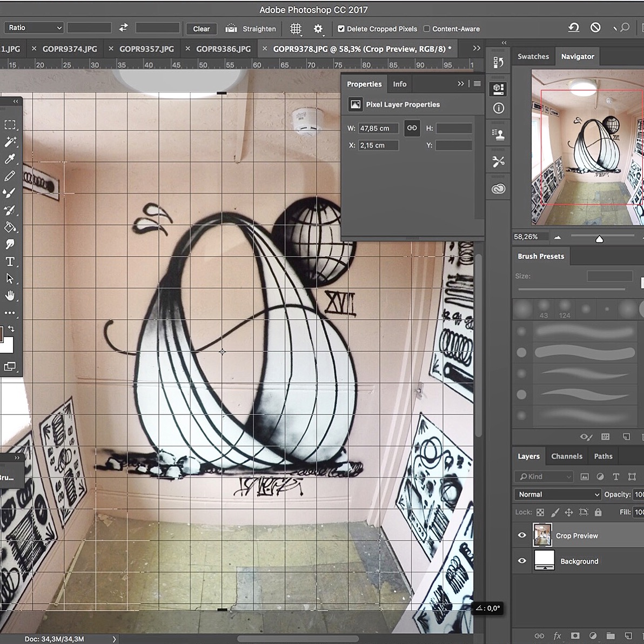Open the GOPR9357.JPG document tab
This screenshot has height=644, width=644.
pos(146,49)
